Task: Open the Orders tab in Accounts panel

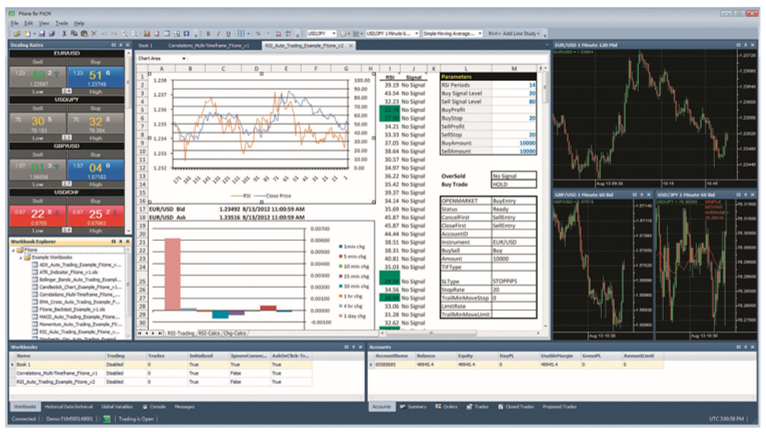Action: (447, 407)
